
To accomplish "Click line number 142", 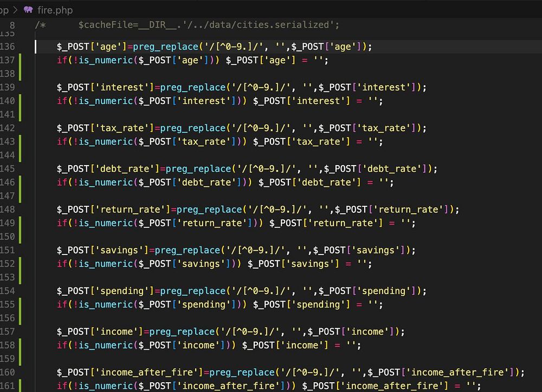I will point(8,128).
